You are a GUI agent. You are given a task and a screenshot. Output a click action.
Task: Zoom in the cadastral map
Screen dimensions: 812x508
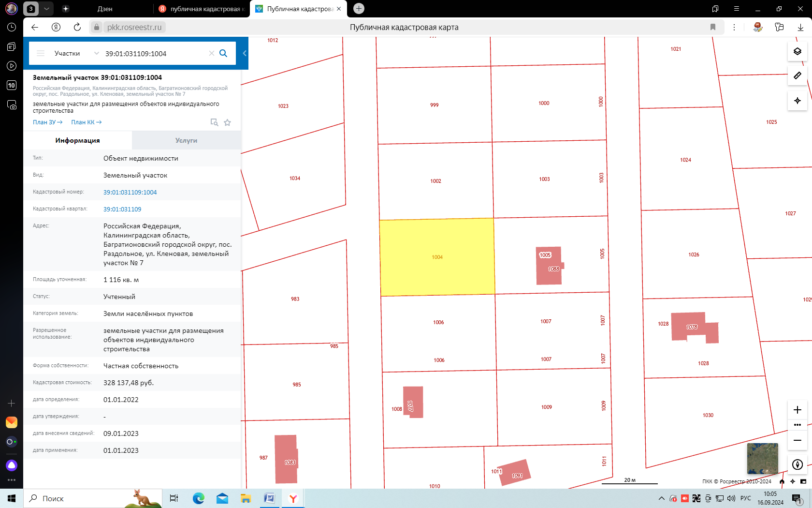[797, 410]
